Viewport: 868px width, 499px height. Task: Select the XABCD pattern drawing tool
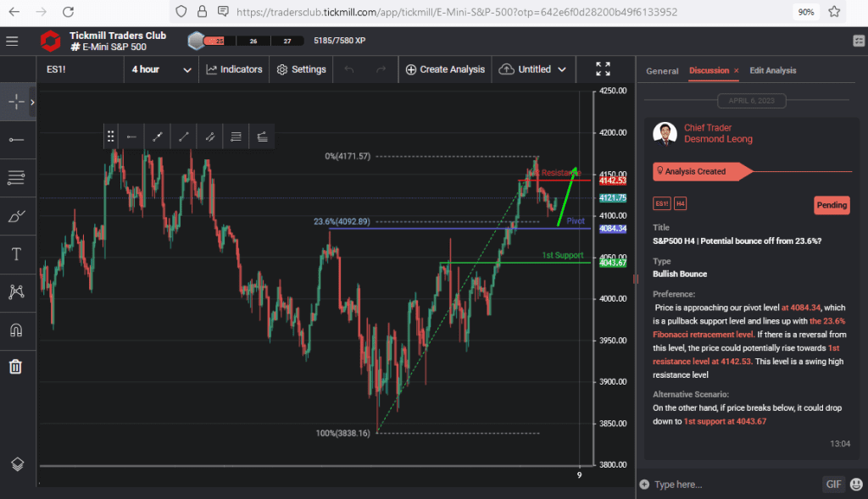pyautogui.click(x=17, y=292)
